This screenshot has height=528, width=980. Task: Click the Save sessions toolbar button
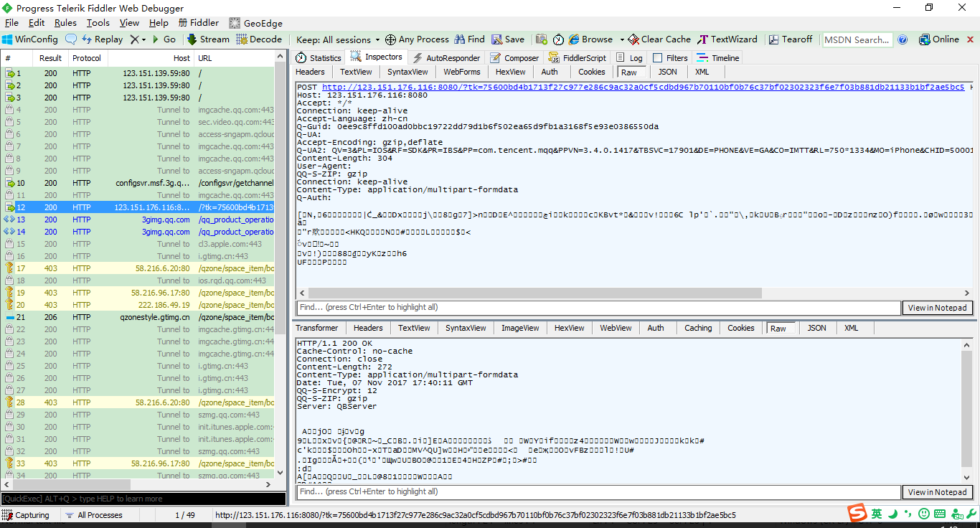click(507, 39)
